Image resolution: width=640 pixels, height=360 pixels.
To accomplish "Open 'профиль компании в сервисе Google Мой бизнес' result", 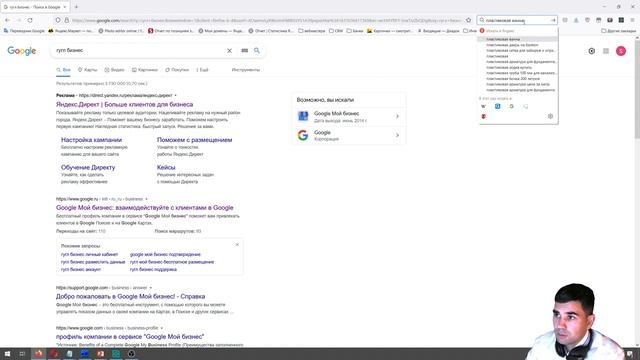I will click(130, 337).
